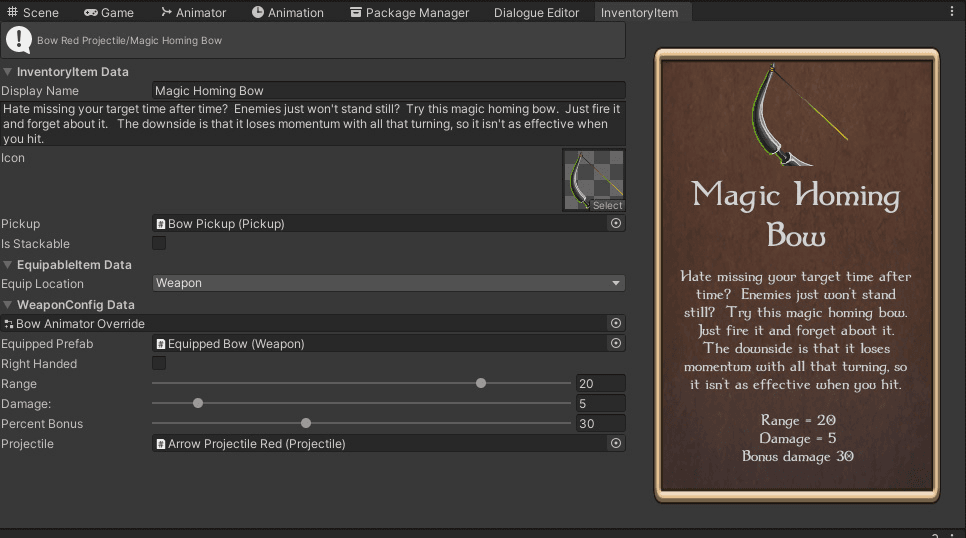Open object picker for Bow Animator Override
Viewport: 966px width, 538px height.
616,324
